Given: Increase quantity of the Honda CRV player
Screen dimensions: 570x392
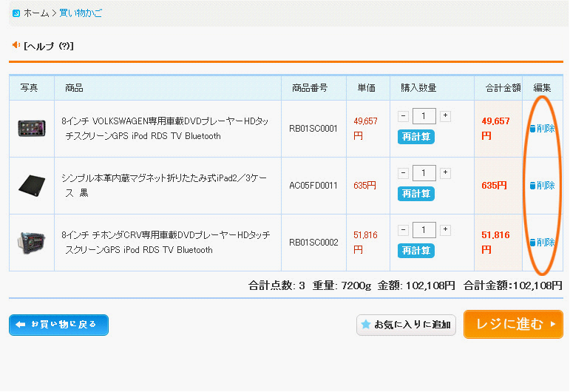Looking at the screenshot, I should [445, 230].
